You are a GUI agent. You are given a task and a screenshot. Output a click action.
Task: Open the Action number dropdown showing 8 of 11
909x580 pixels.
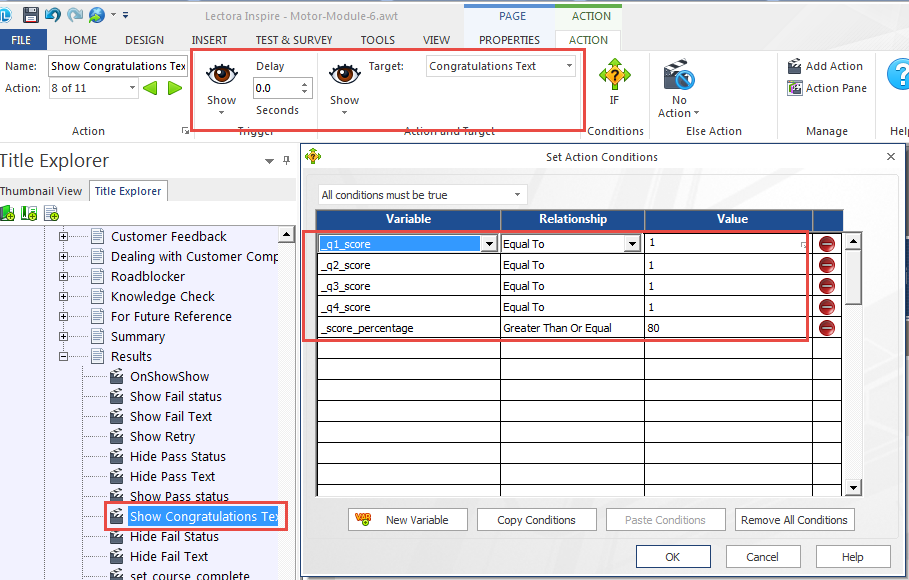[x=132, y=88]
